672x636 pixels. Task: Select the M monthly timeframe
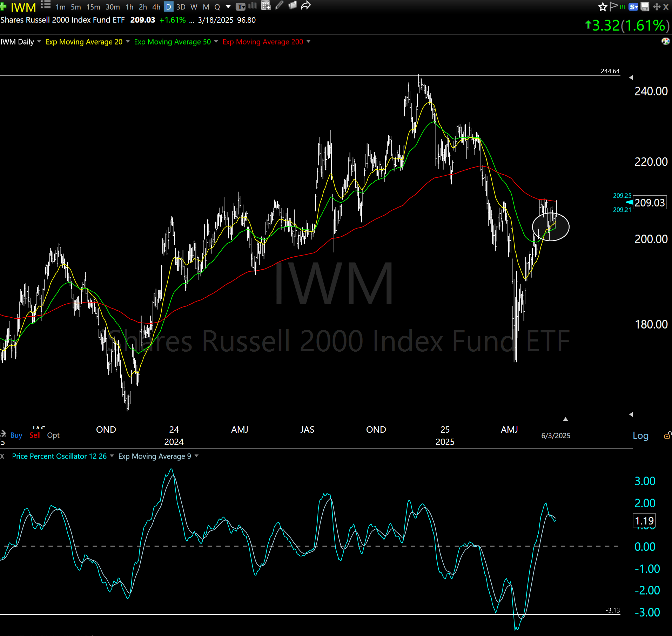pos(206,7)
